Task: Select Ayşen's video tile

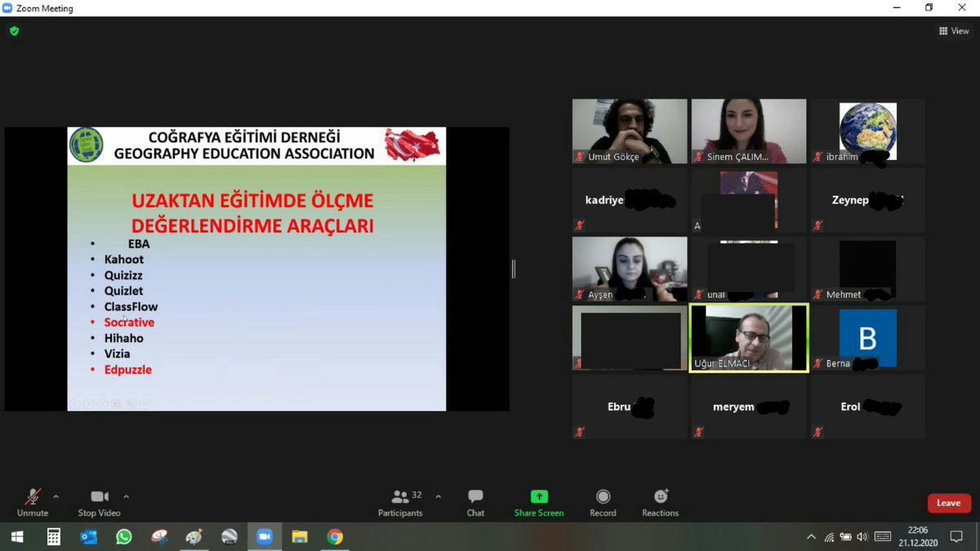Action: 630,269
